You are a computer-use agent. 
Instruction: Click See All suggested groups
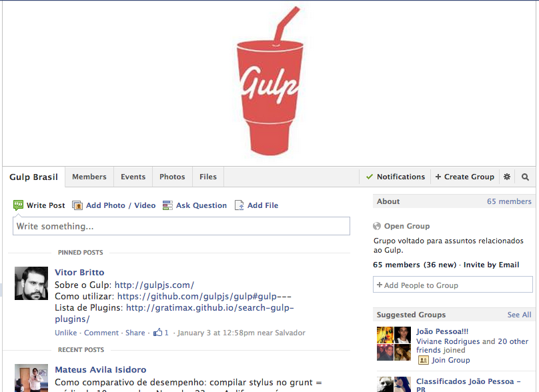[519, 315]
